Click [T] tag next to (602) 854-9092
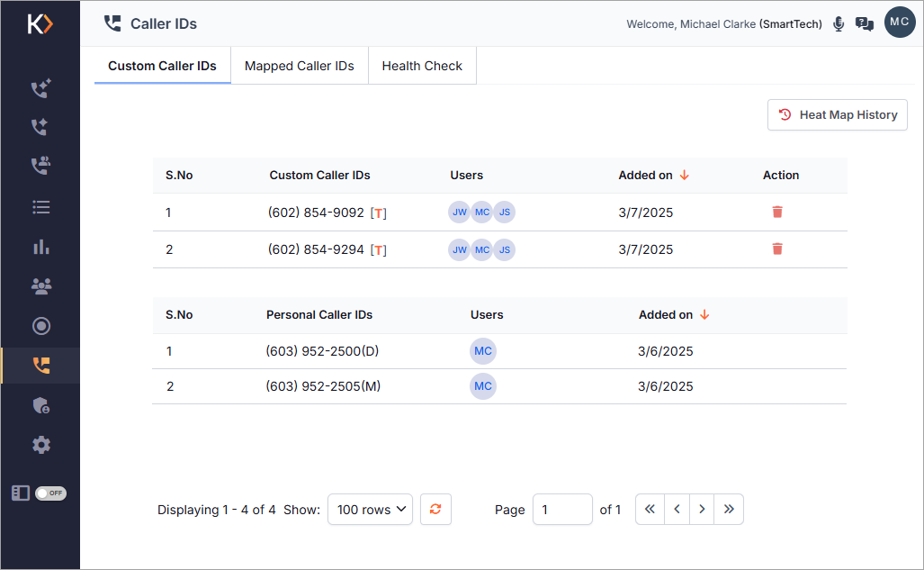This screenshot has height=570, width=924. point(378,213)
